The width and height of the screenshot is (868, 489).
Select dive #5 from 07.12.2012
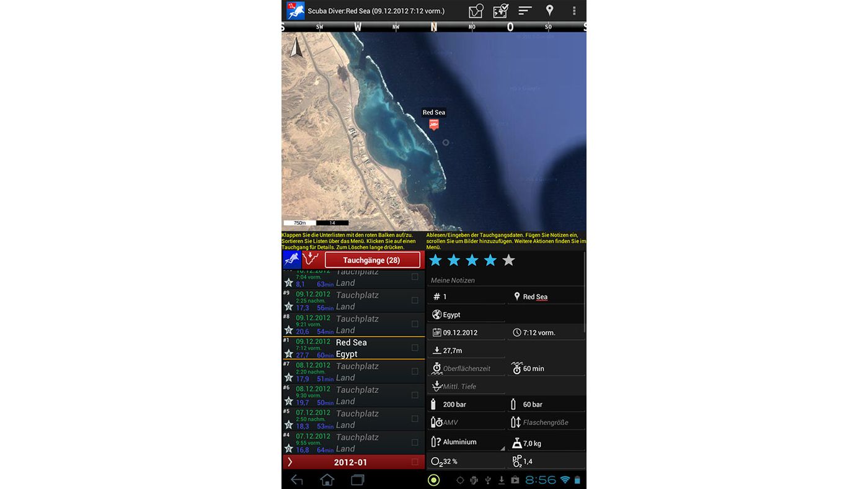[347, 419]
